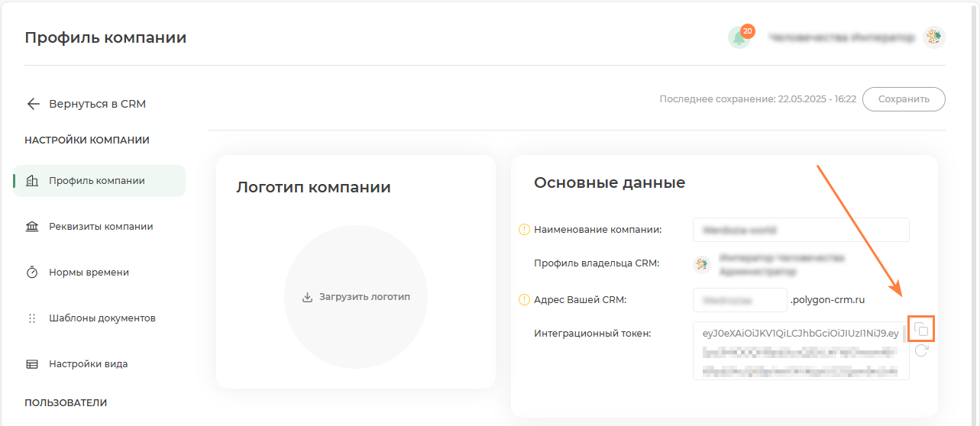This screenshot has width=980, height=426.
Task: Click the bank icon for Реквизиты компании
Action: pyautogui.click(x=32, y=227)
